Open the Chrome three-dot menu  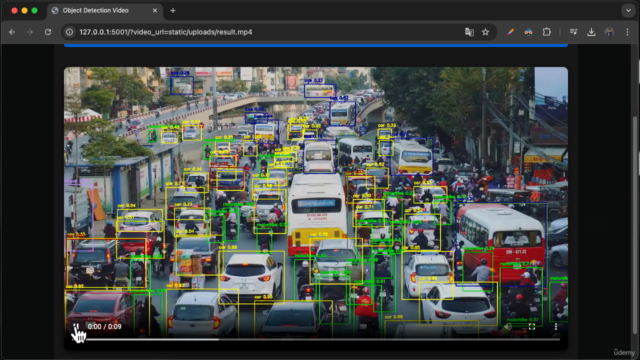[627, 32]
